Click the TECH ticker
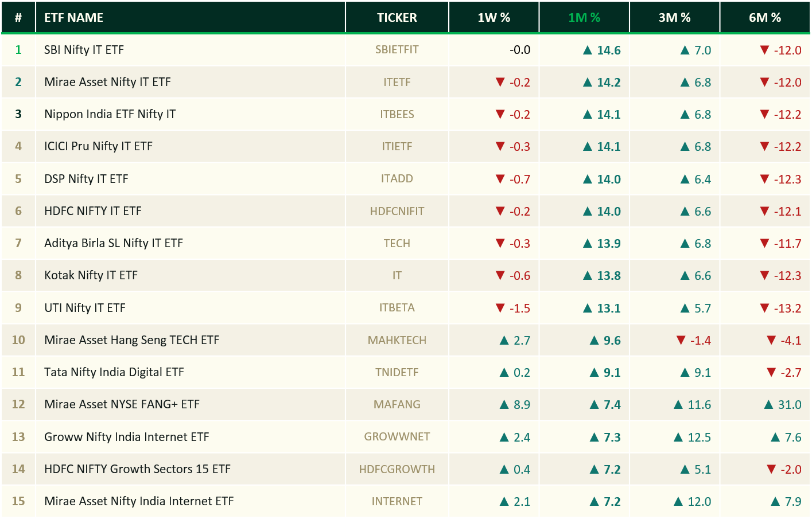The width and height of the screenshot is (812, 519). point(397,243)
